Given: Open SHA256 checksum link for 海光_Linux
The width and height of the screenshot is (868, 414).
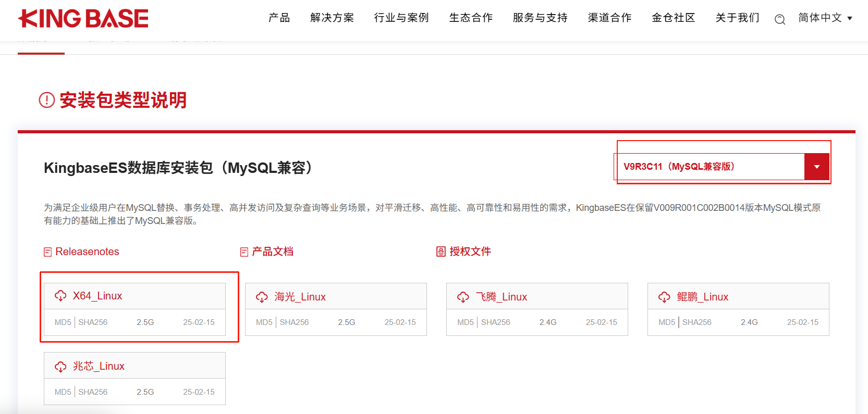Looking at the screenshot, I should [x=294, y=322].
